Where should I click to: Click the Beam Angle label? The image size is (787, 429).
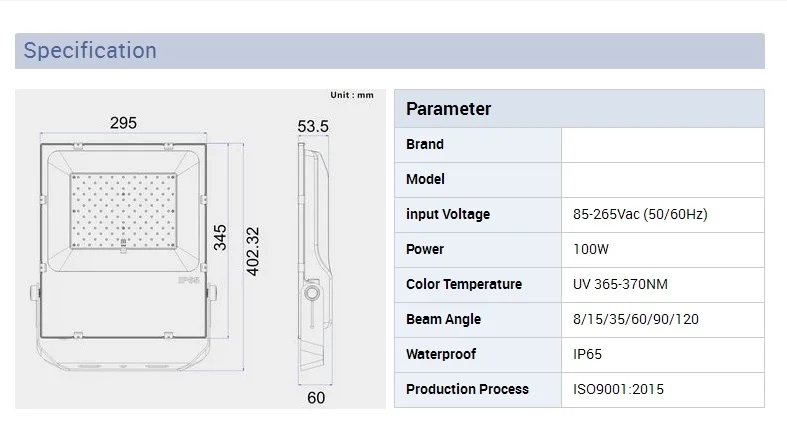click(x=443, y=319)
